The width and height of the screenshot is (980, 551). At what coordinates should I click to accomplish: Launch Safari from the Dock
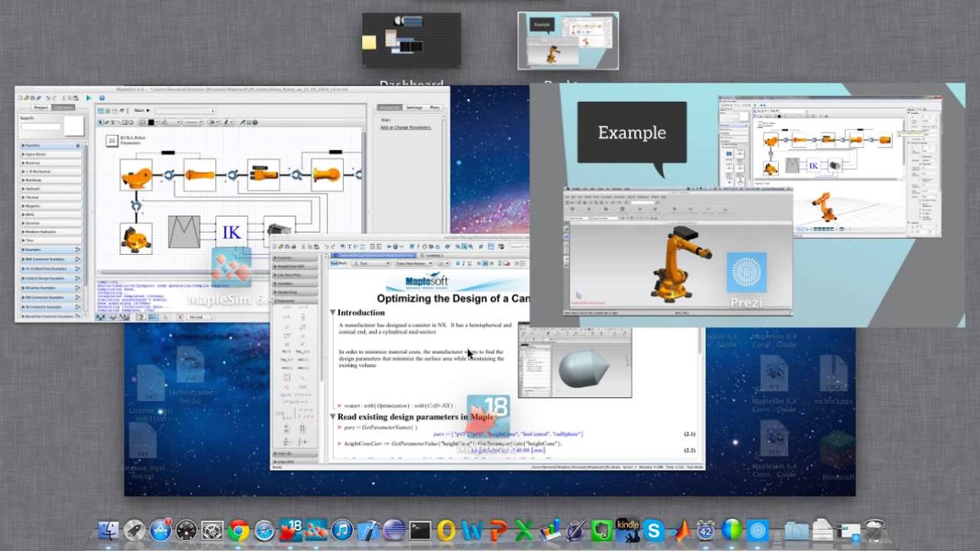pos(264,530)
